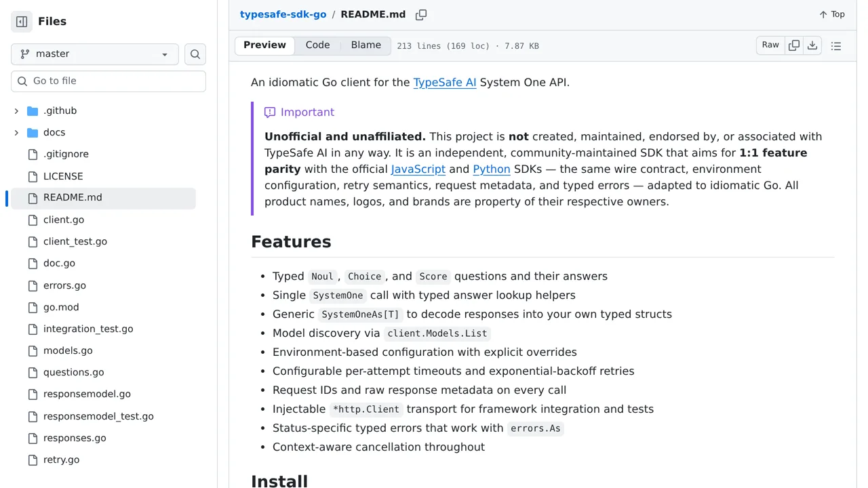Viewport: 868px width, 488px height.
Task: Click the docs folder icon
Action: tap(33, 132)
